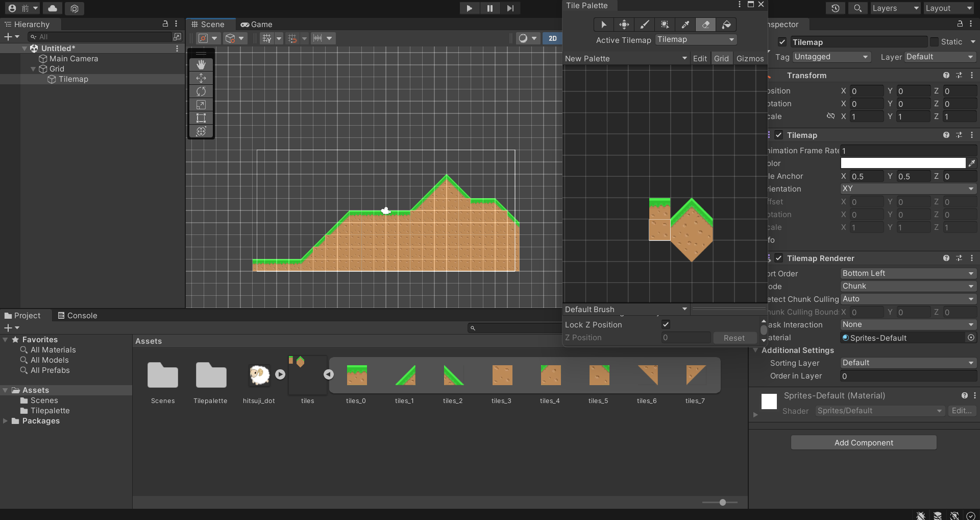
Task: Select the eyedropper picker tool in Tile Palette
Action: pos(685,25)
